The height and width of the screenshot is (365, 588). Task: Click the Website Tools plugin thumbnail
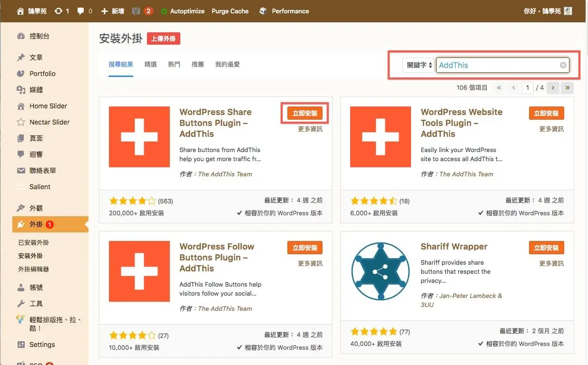[381, 137]
